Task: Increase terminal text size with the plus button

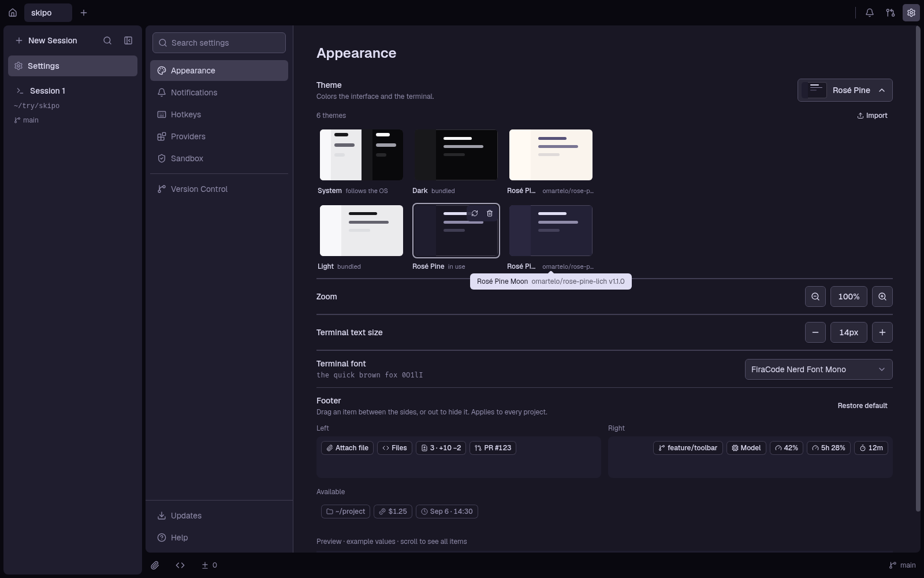Action: click(882, 332)
